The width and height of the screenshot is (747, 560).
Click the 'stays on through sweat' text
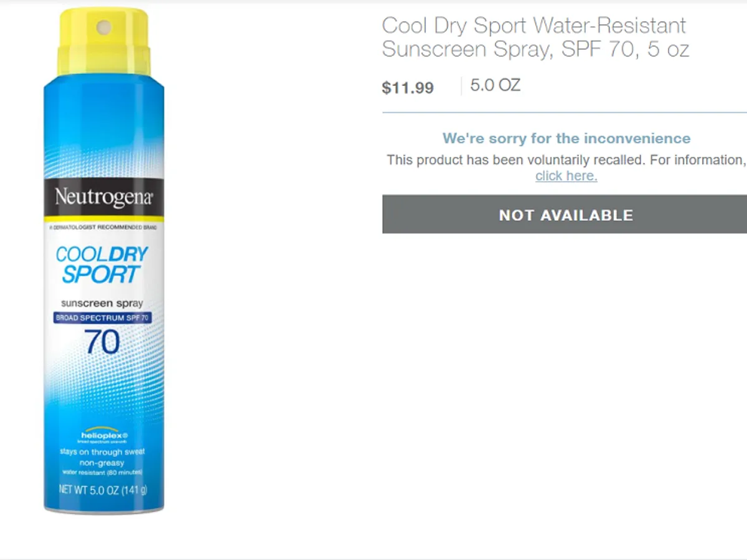tap(103, 452)
